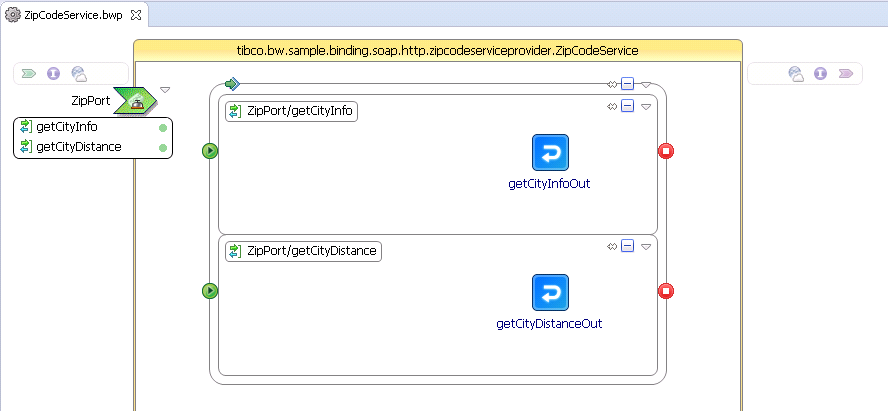Click the green start node of getCityInfo scope
Image resolution: width=888 pixels, height=411 pixels.
(210, 151)
